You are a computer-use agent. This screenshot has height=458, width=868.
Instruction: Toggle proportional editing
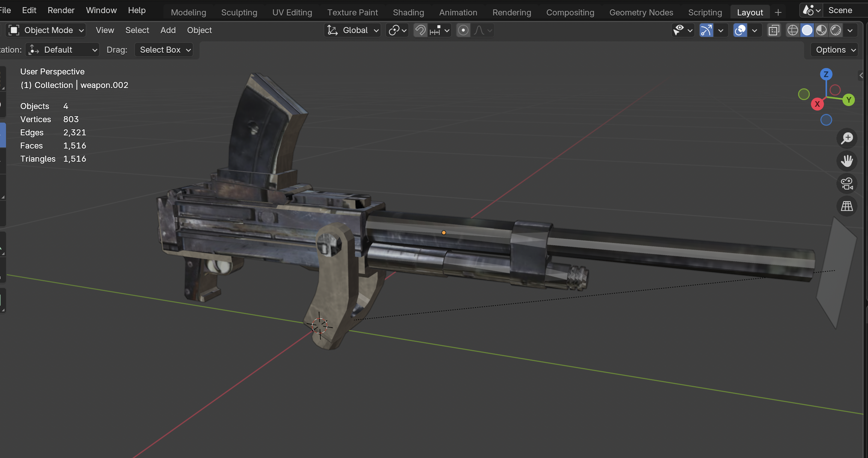[463, 30]
